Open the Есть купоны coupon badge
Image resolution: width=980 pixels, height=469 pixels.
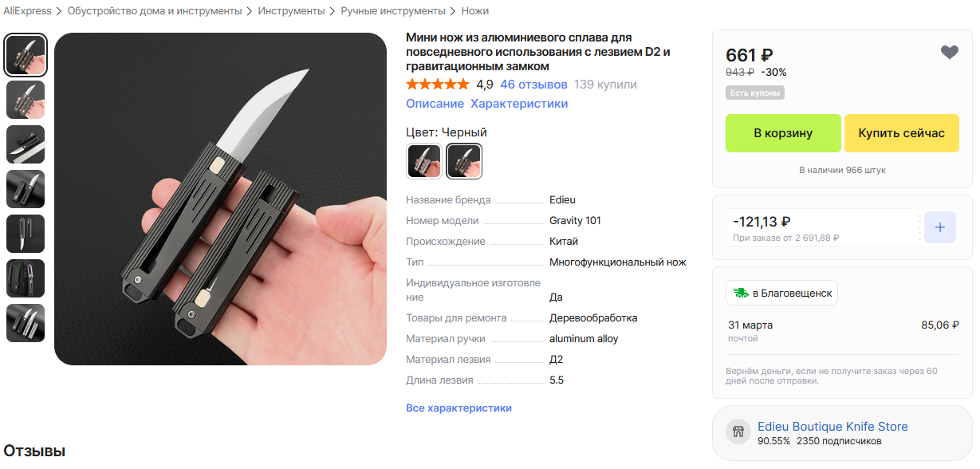pyautogui.click(x=755, y=93)
